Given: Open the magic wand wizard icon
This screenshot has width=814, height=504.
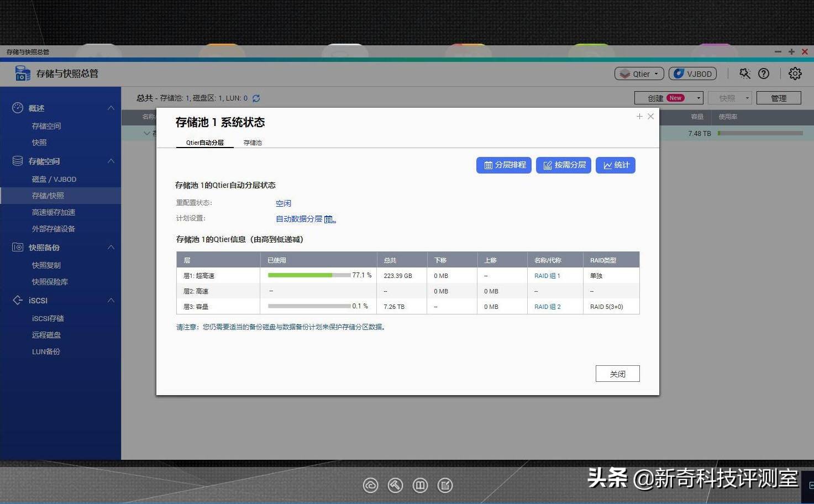Looking at the screenshot, I should (x=744, y=73).
